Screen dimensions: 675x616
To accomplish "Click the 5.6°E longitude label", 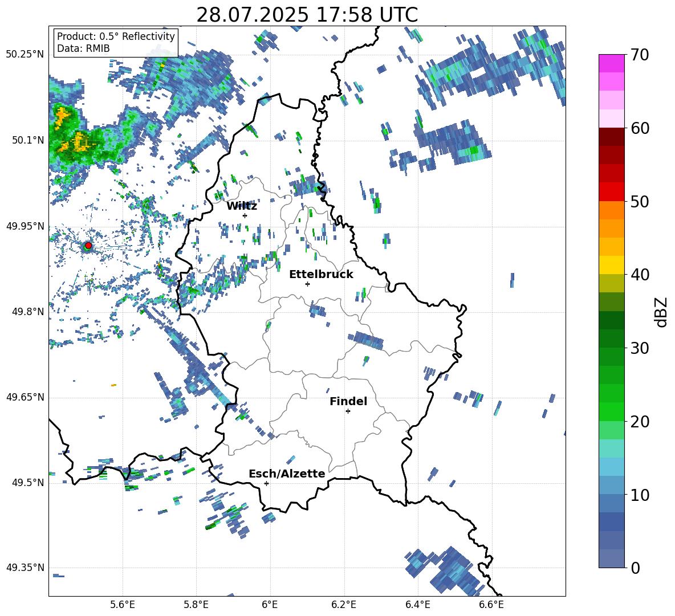I will (123, 605).
